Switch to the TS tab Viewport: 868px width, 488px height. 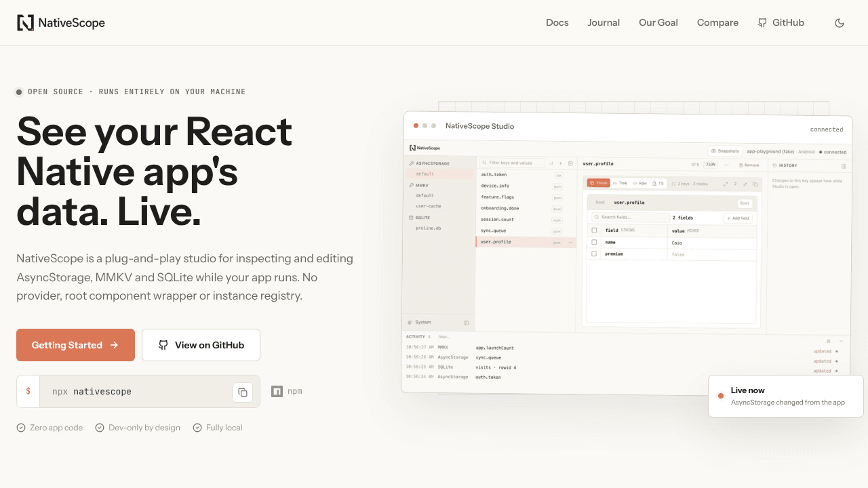point(658,183)
